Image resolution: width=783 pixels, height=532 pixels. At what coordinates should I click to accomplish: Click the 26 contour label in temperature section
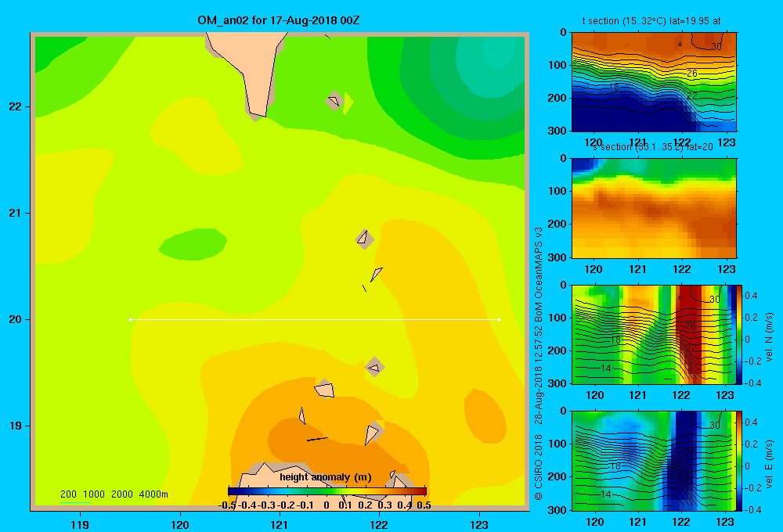point(692,74)
